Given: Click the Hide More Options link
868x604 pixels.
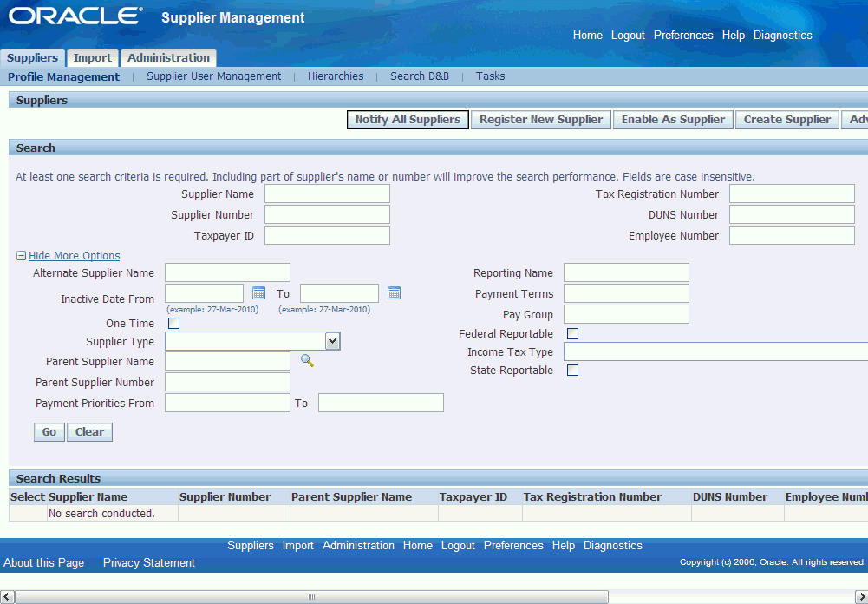Looking at the screenshot, I should pos(75,255).
